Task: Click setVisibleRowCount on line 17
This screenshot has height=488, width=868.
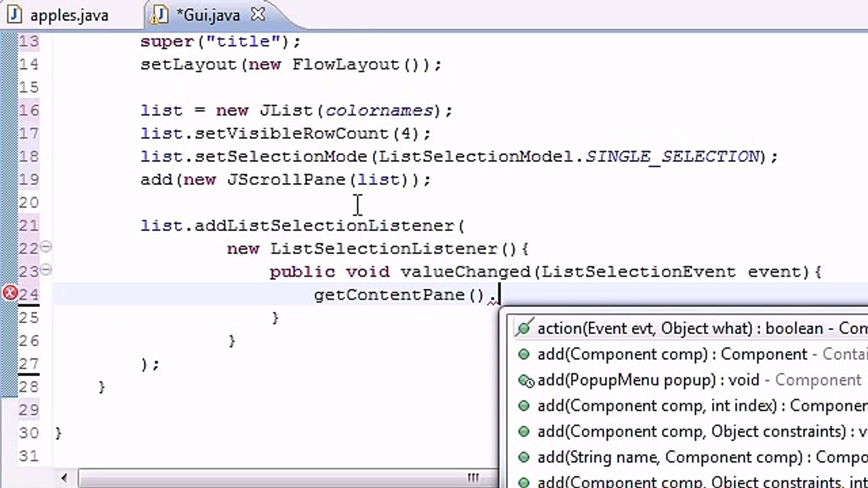Action: pyautogui.click(x=292, y=134)
